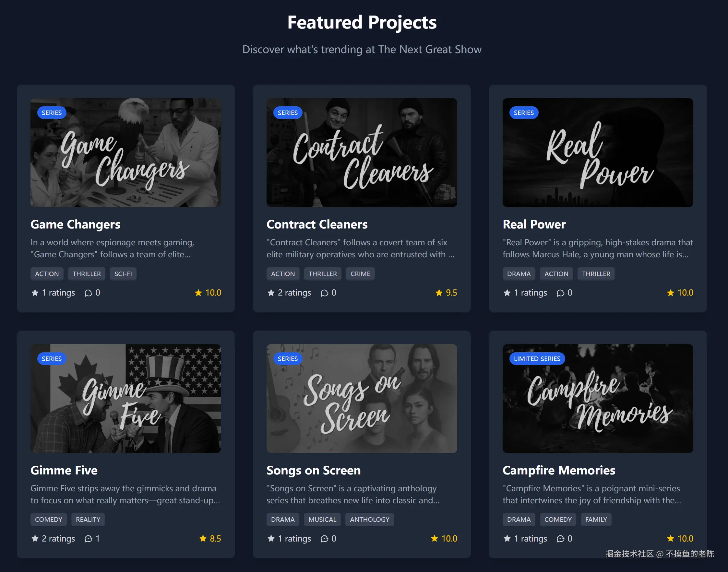Select the REALITY tag on Gimme Five

coord(88,520)
